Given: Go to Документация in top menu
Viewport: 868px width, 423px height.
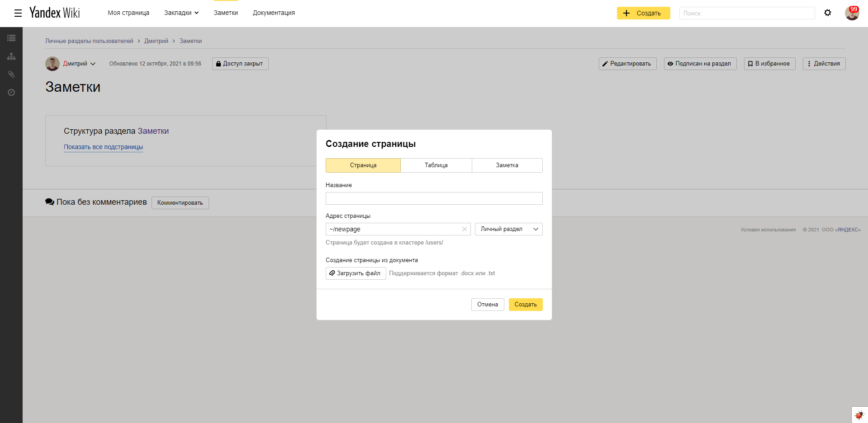Looking at the screenshot, I should 274,13.
